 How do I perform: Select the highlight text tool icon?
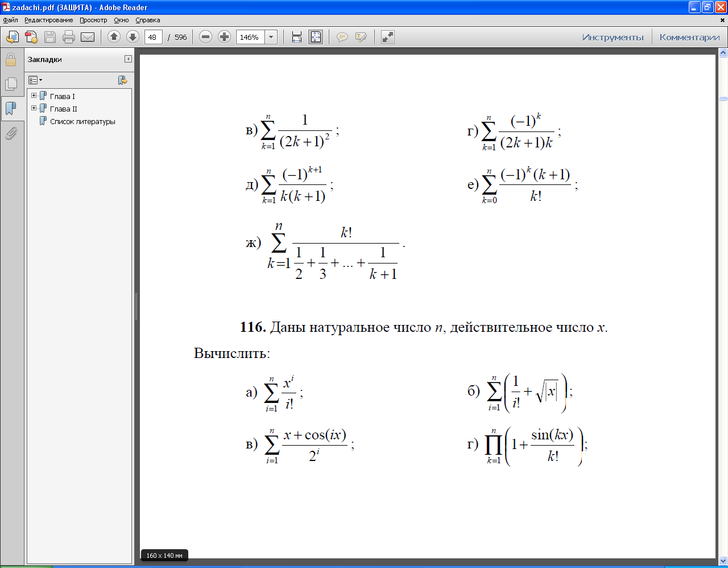[361, 37]
